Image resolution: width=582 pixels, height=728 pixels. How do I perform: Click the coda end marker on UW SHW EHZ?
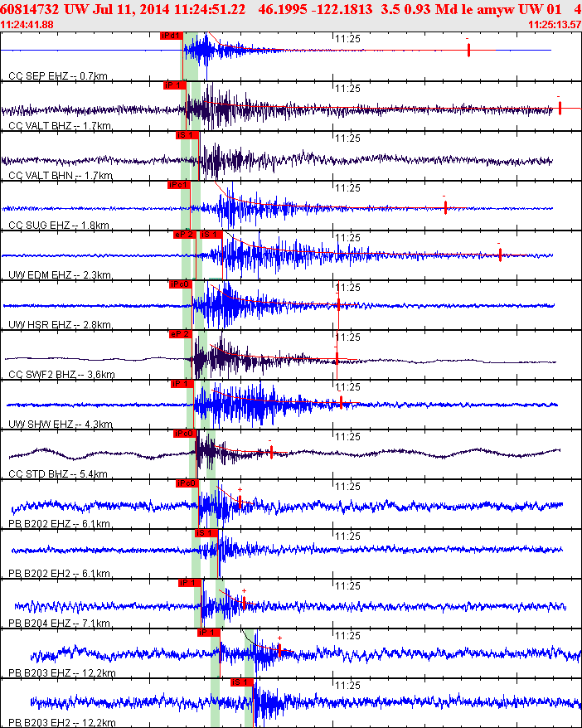[341, 402]
